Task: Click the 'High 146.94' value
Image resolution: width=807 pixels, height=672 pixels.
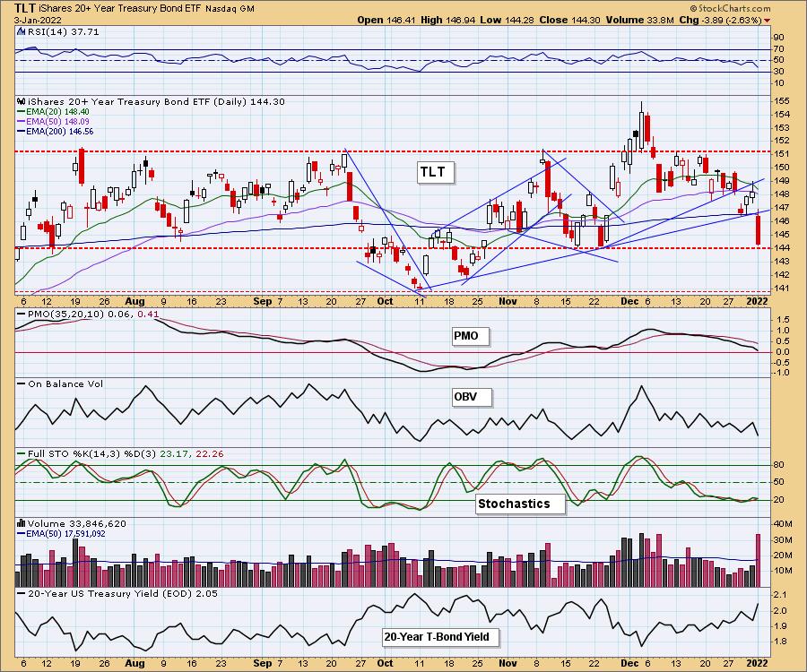Action: point(450,20)
